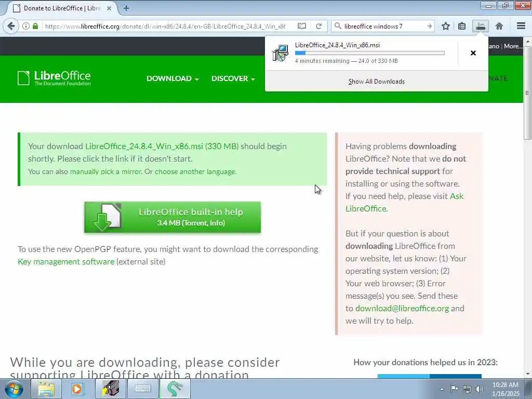
Task: Toggle the downloads toolbar button
Action: [481, 26]
